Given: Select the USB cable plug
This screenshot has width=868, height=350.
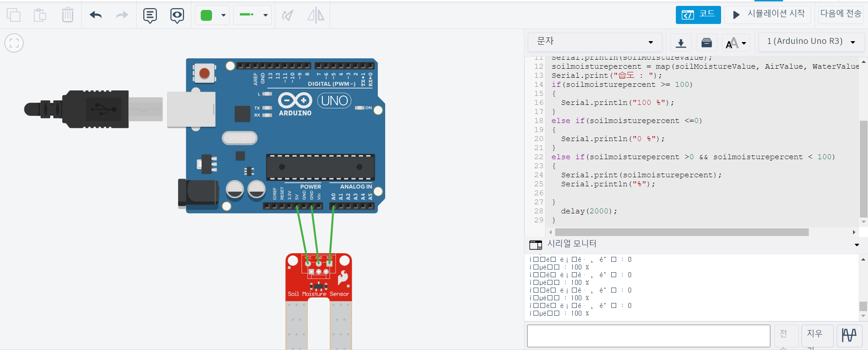Looking at the screenshot, I should click(93, 109).
